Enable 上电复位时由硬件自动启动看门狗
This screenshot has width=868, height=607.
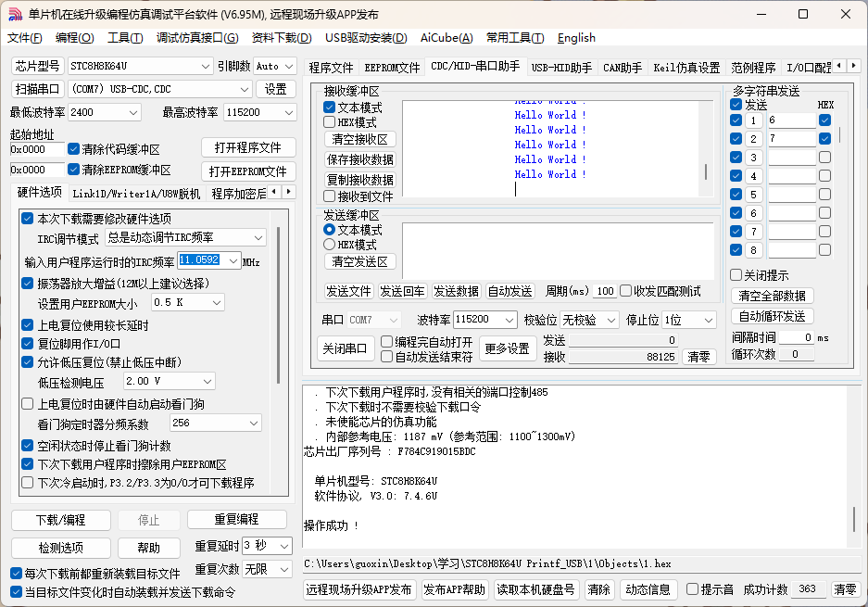pyautogui.click(x=27, y=404)
